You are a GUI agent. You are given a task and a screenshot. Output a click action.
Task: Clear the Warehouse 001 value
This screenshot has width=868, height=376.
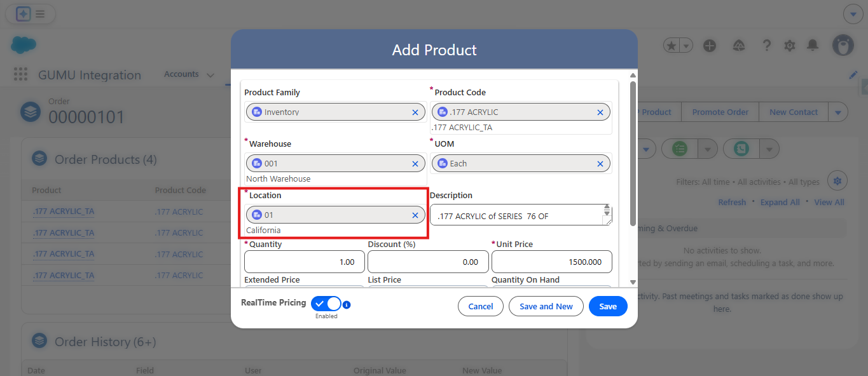pyautogui.click(x=415, y=164)
